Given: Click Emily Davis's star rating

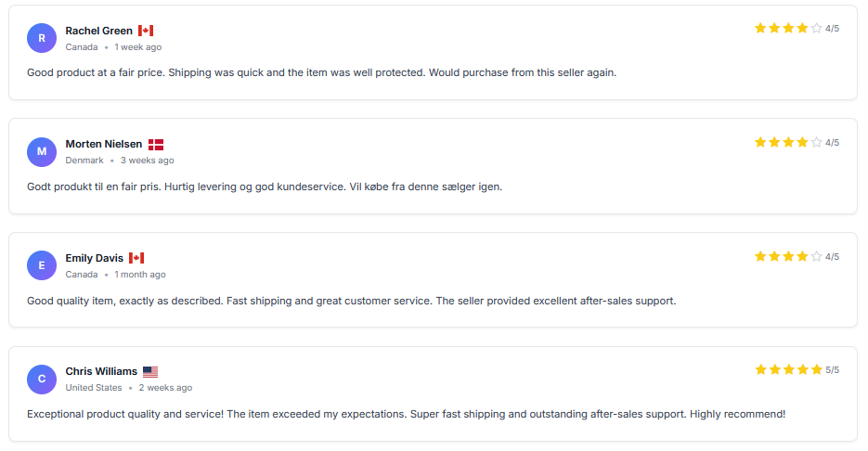Looking at the screenshot, I should coord(788,256).
